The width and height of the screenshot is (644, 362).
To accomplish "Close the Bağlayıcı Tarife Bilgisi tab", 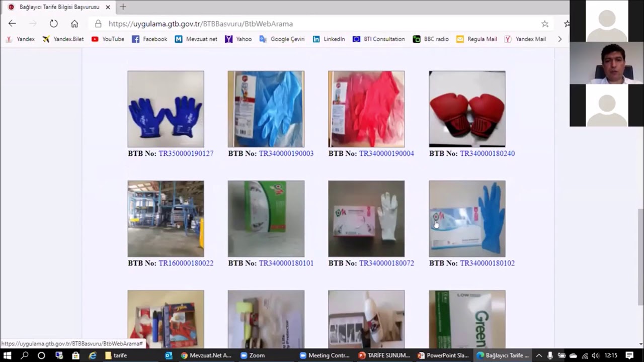I will click(108, 7).
